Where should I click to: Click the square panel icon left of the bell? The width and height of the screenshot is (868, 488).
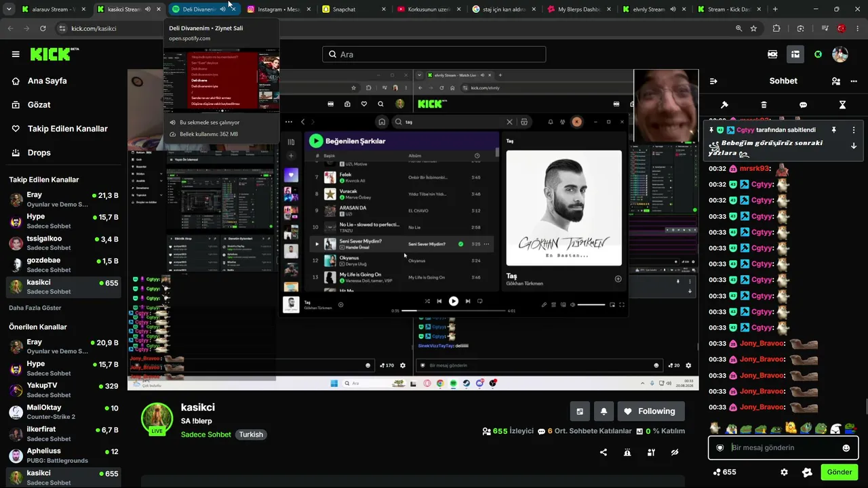click(580, 411)
